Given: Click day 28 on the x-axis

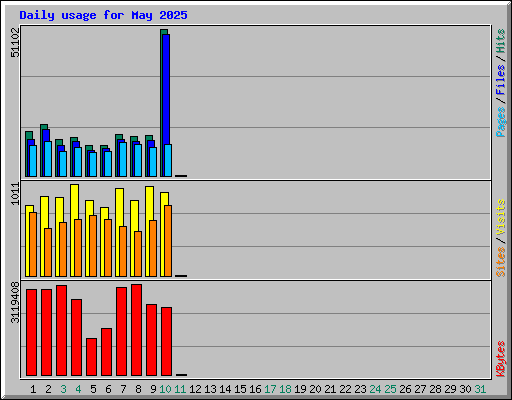Looking at the screenshot, I should [x=435, y=389].
